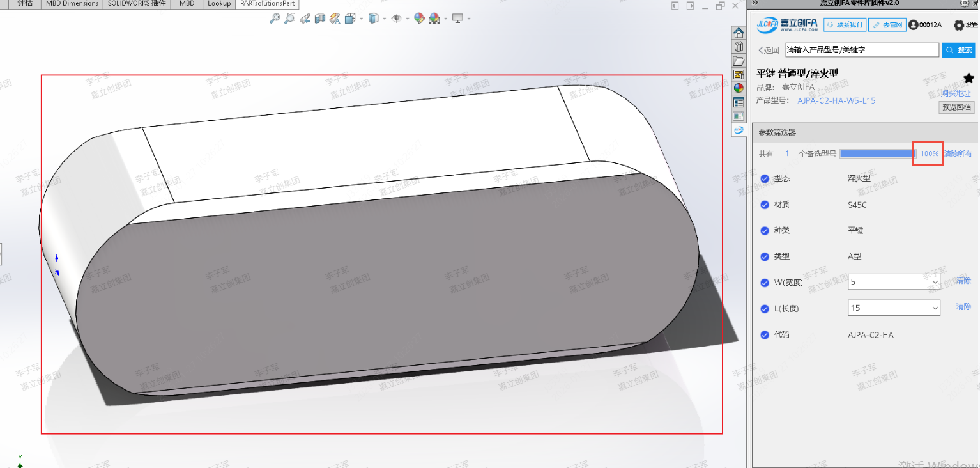Toggle the 材质 S45C check mark
Image resolution: width=980 pixels, height=468 pixels.
pyautogui.click(x=765, y=205)
